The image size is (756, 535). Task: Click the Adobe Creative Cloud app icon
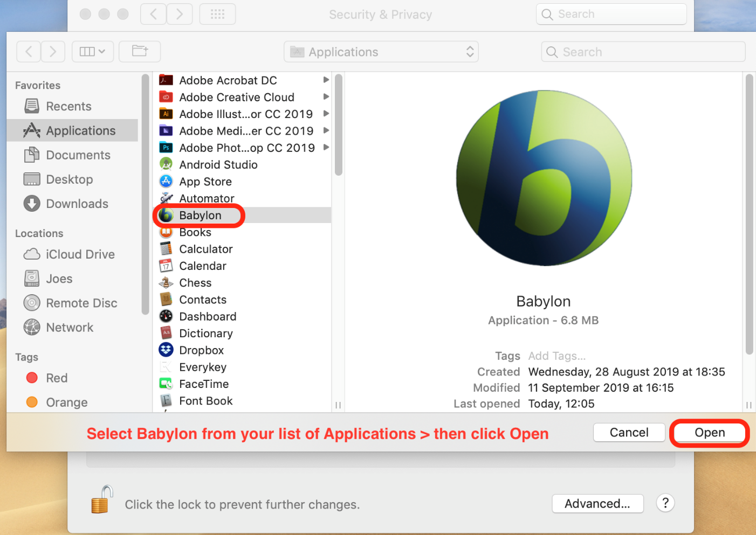tap(166, 97)
